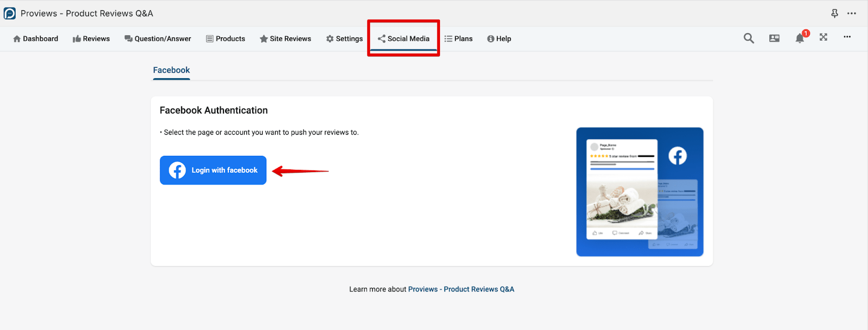This screenshot has height=330, width=868.
Task: Open the Products menu item
Action: tap(225, 39)
